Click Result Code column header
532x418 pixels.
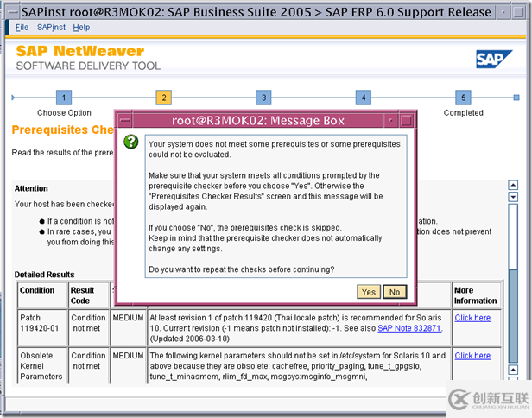pos(89,295)
